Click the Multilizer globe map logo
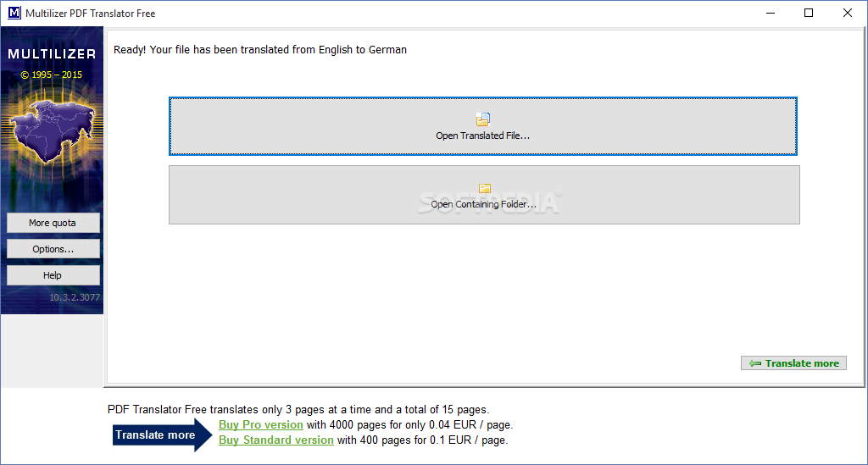Viewport: 868px width, 465px height. [53, 132]
